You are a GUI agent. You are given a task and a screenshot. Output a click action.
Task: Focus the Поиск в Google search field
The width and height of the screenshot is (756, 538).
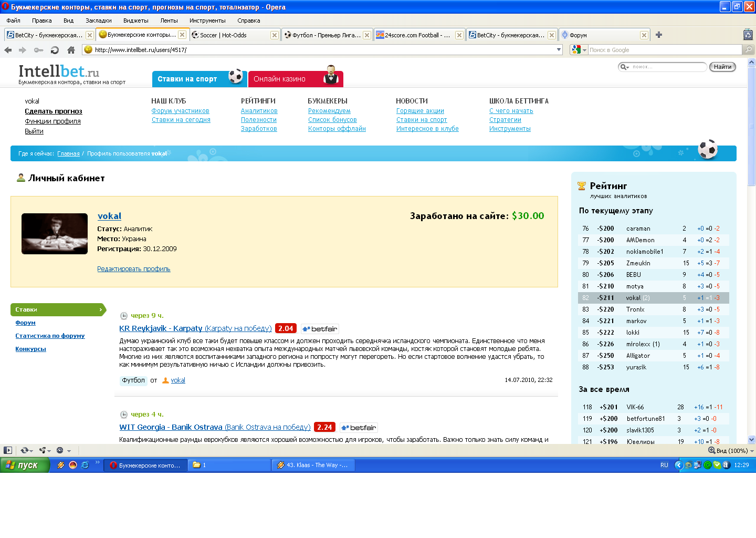pos(665,50)
